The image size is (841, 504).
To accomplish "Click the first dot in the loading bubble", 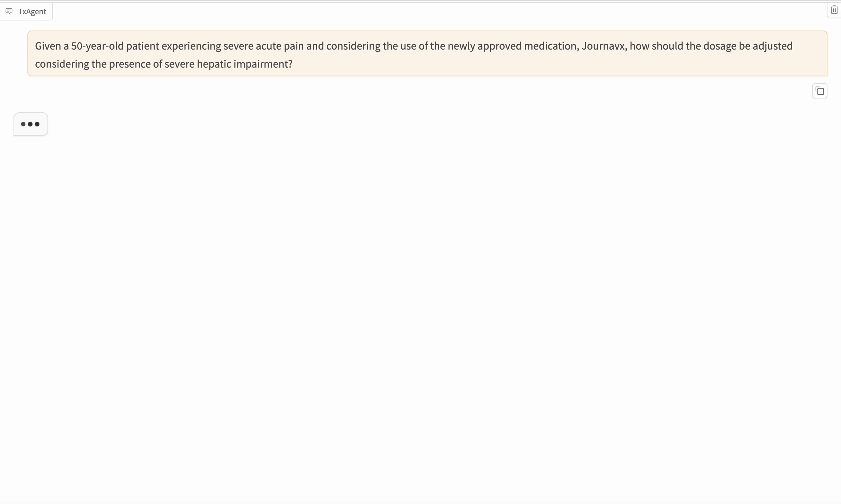I will tap(23, 124).
